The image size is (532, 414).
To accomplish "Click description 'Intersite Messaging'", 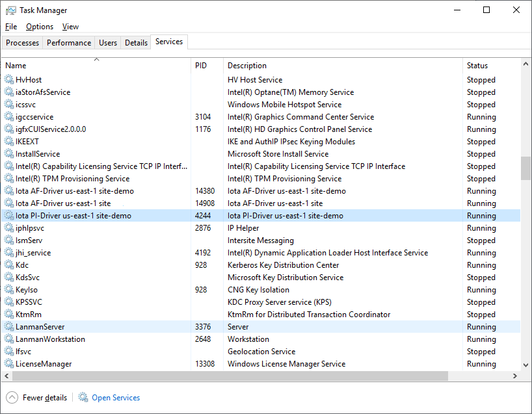I will tap(261, 240).
